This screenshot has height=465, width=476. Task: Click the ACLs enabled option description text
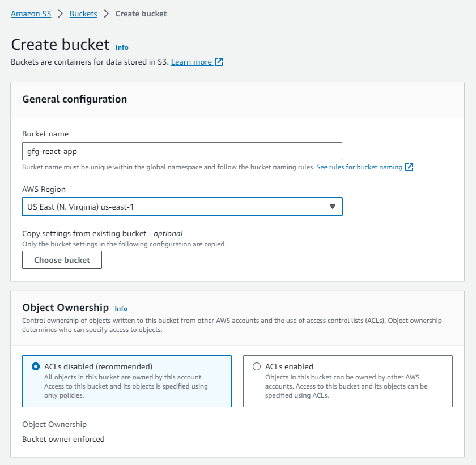click(346, 386)
